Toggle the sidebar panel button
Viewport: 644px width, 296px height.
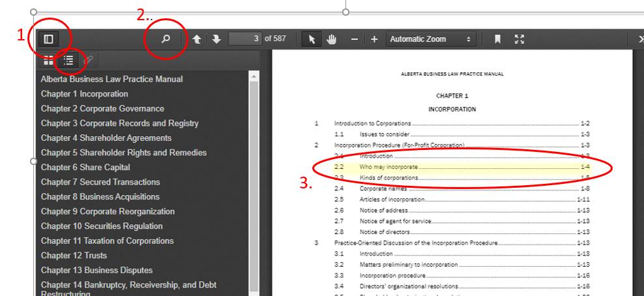point(48,39)
